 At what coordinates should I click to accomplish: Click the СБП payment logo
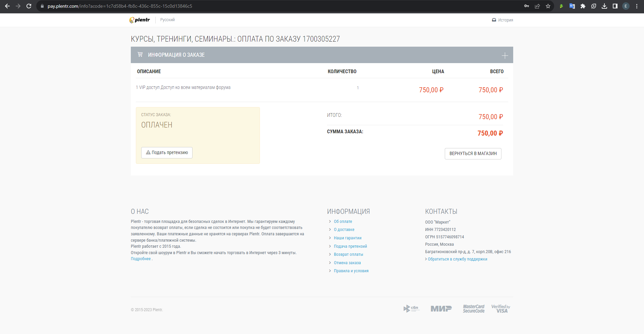click(411, 308)
